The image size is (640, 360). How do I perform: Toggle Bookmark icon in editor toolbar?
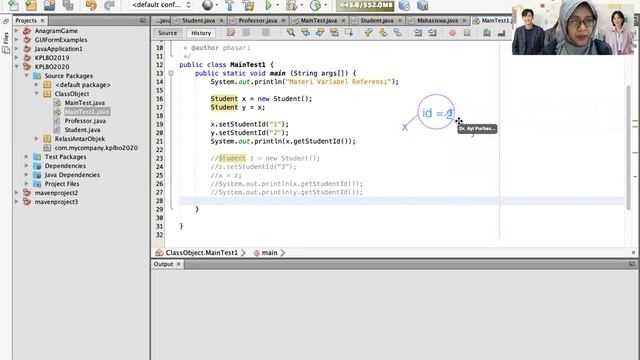pyautogui.click(x=398, y=33)
